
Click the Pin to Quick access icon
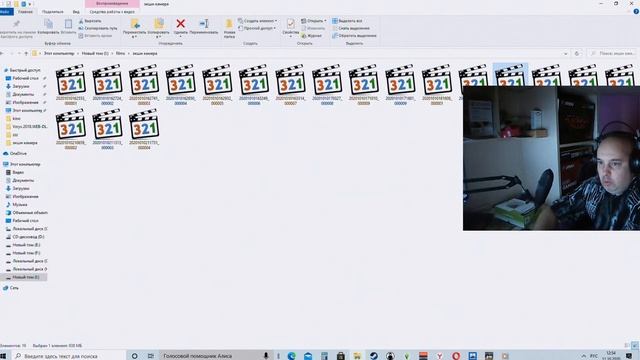point(16,24)
